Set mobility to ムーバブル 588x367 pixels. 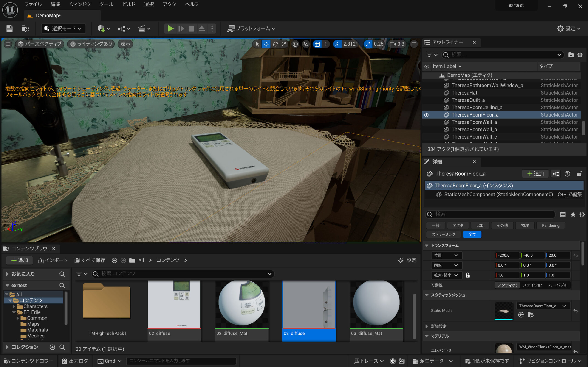(557, 285)
